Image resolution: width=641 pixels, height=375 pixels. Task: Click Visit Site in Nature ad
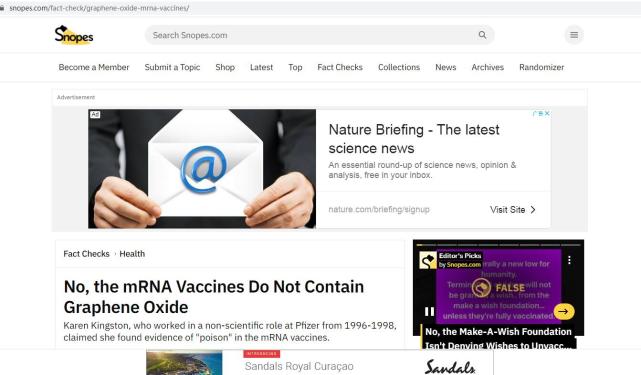point(513,210)
